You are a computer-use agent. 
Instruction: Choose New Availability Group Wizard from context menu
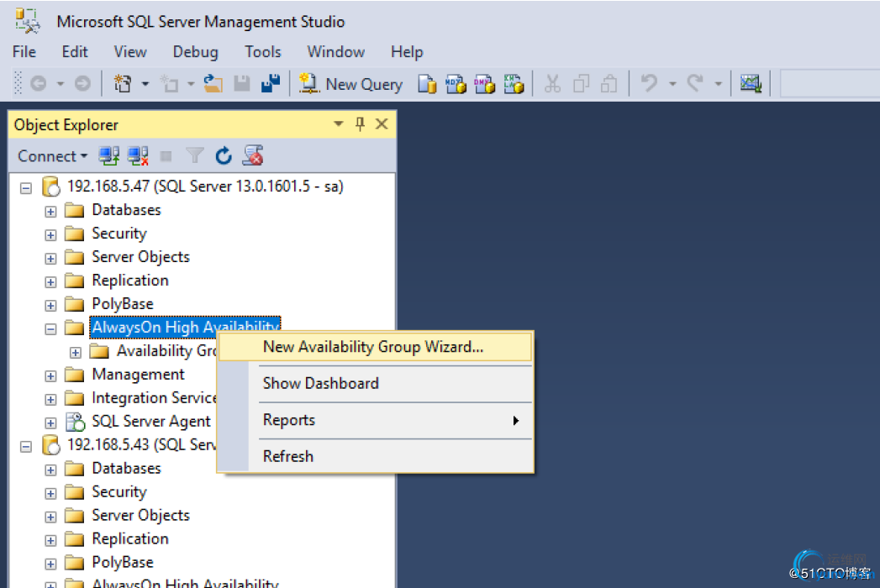tap(375, 347)
